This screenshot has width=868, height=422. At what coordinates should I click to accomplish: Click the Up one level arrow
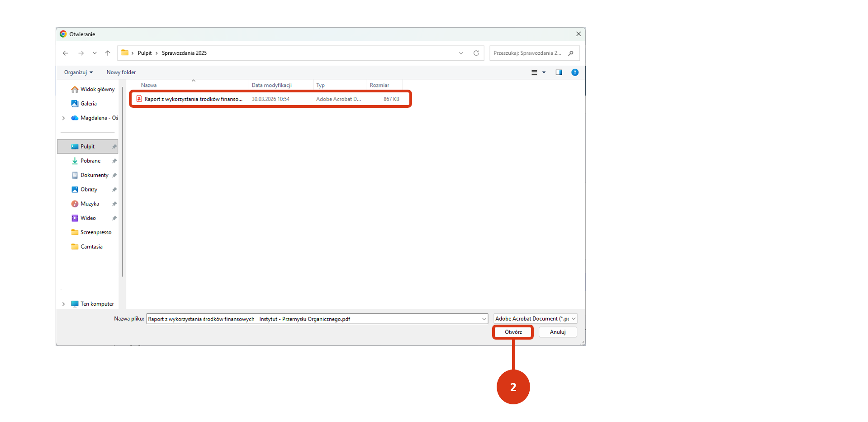pos(108,53)
